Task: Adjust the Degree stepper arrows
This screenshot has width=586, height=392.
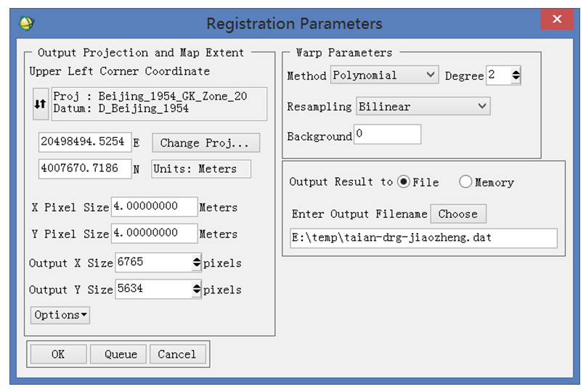Action: pyautogui.click(x=516, y=75)
